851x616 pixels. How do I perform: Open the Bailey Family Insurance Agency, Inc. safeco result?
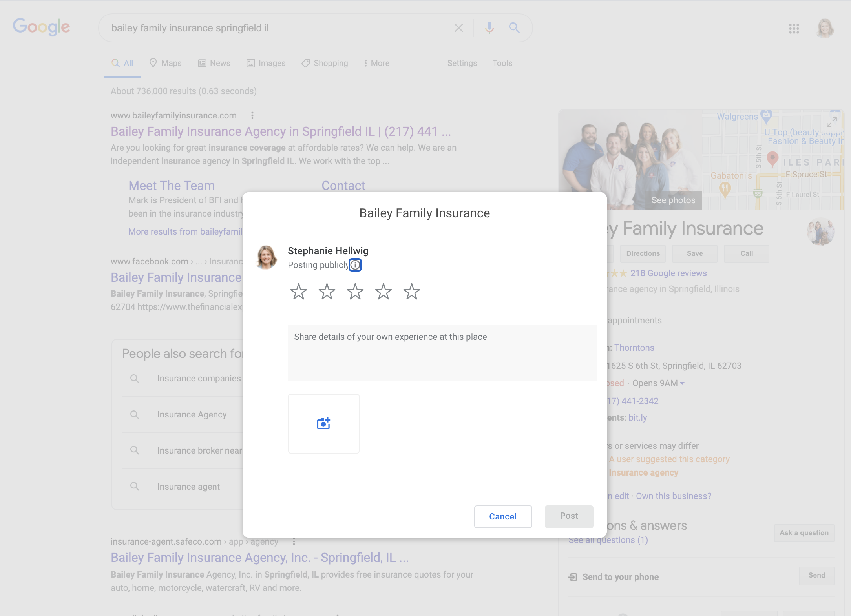[x=260, y=558]
